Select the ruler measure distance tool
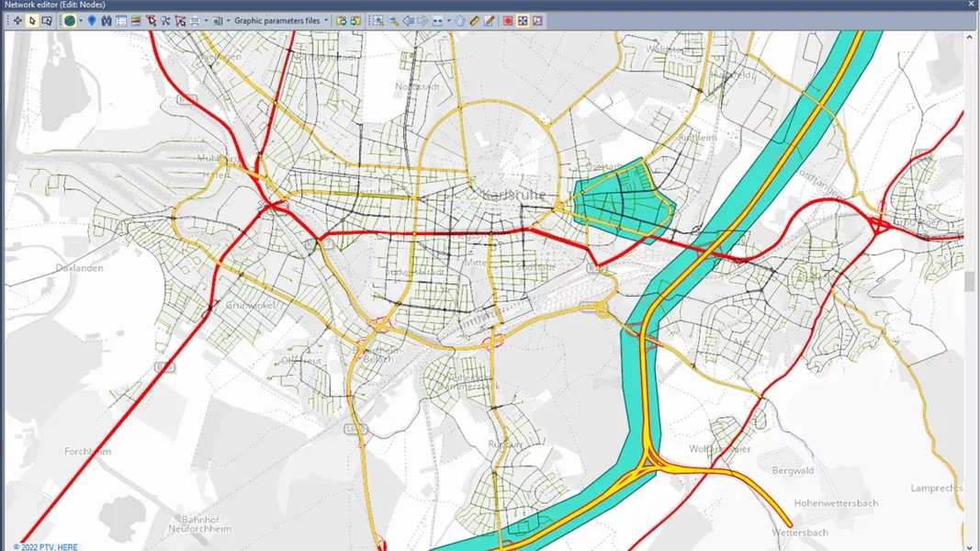This screenshot has height=551, width=980. (x=475, y=20)
